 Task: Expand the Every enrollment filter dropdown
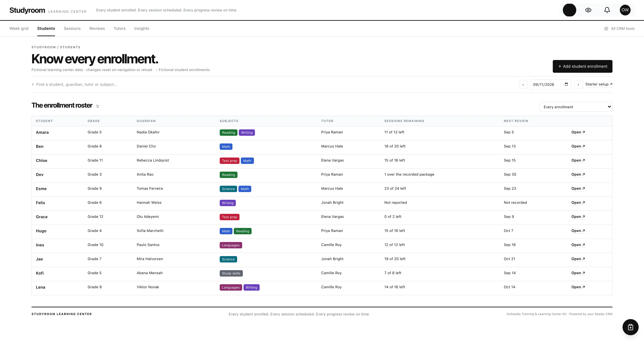576,107
